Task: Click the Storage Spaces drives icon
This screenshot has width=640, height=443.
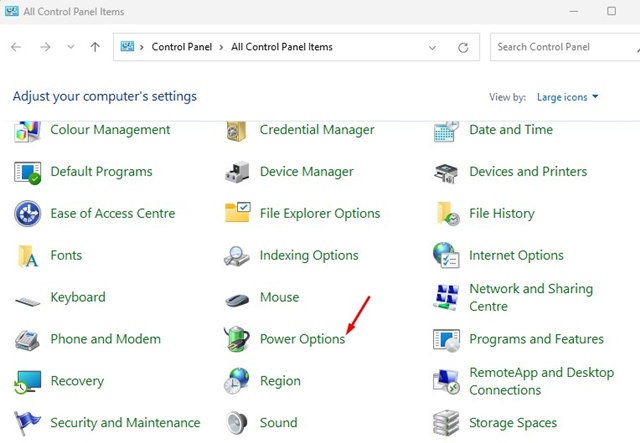Action: click(446, 423)
